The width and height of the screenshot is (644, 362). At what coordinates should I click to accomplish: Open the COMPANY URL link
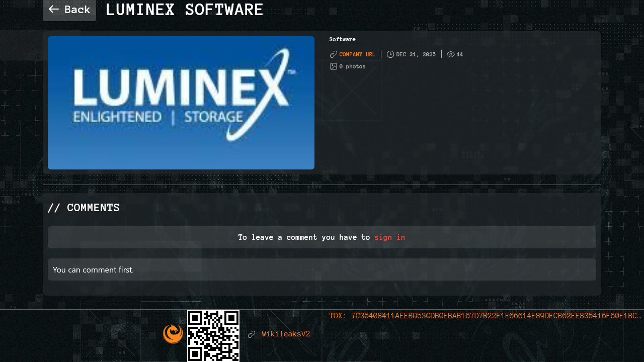point(357,54)
